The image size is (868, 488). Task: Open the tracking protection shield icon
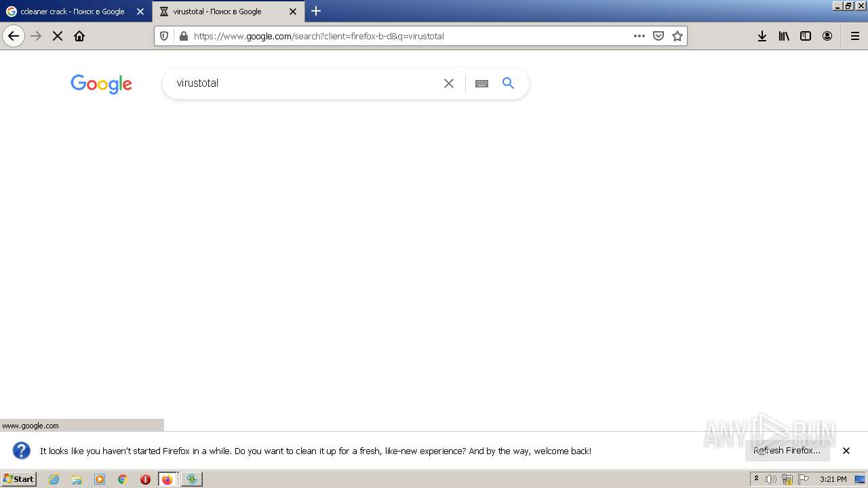coord(164,36)
